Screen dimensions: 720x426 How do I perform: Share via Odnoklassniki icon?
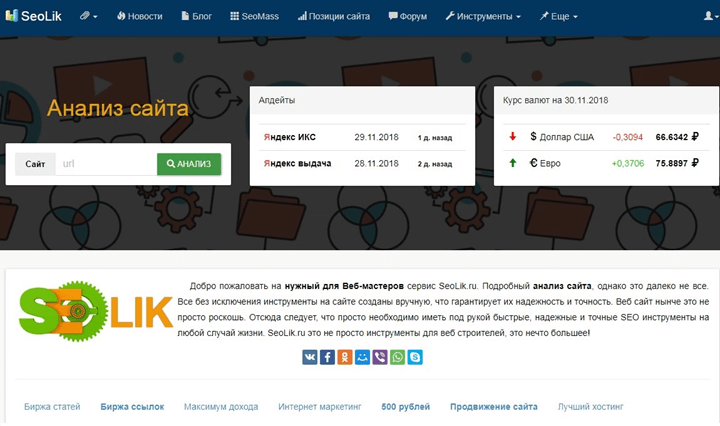point(345,357)
